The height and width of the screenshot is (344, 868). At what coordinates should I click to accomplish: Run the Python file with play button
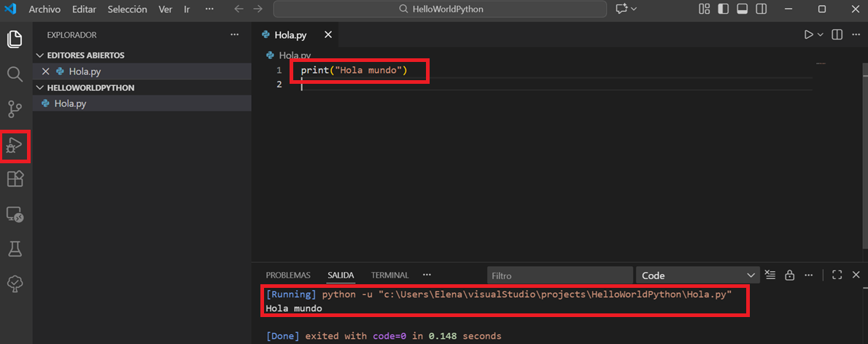click(808, 35)
